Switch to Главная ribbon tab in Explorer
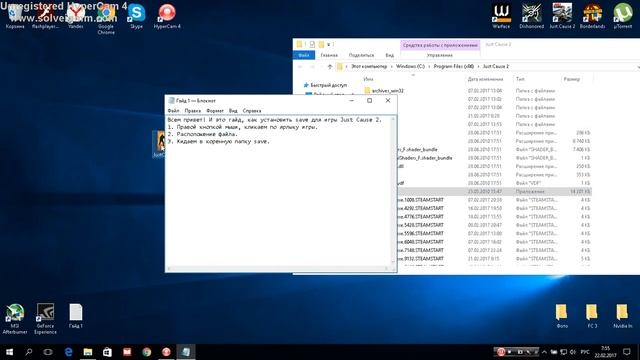The width and height of the screenshot is (640, 360). click(x=329, y=55)
